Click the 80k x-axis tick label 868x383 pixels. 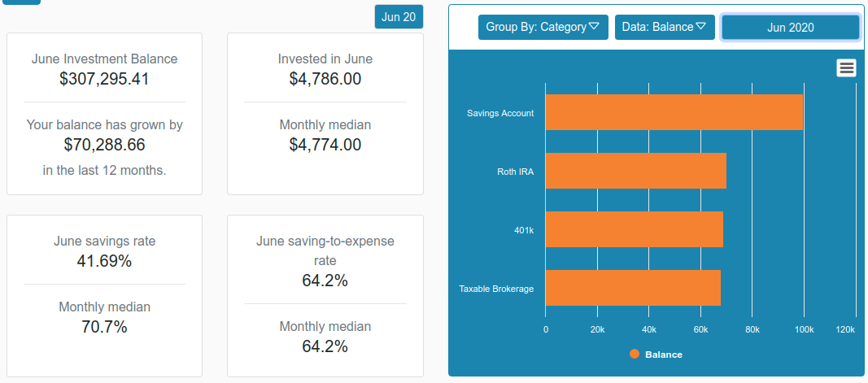coord(752,330)
